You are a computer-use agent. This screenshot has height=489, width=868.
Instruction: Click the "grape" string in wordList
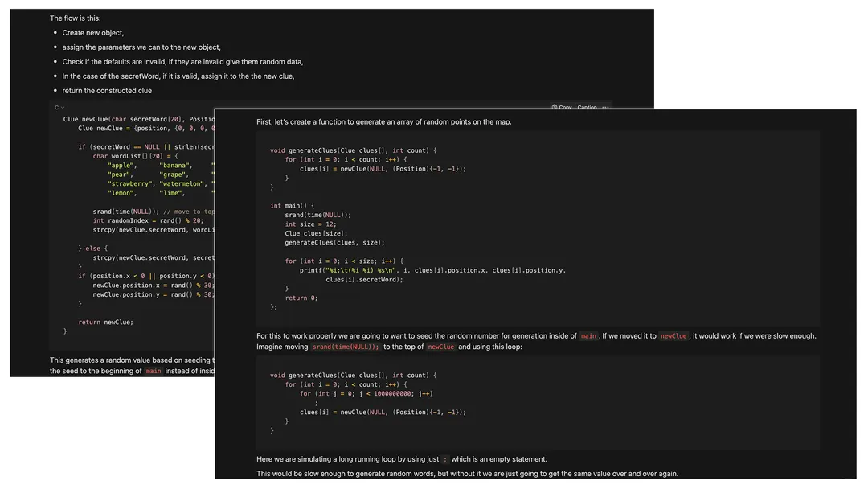(174, 175)
